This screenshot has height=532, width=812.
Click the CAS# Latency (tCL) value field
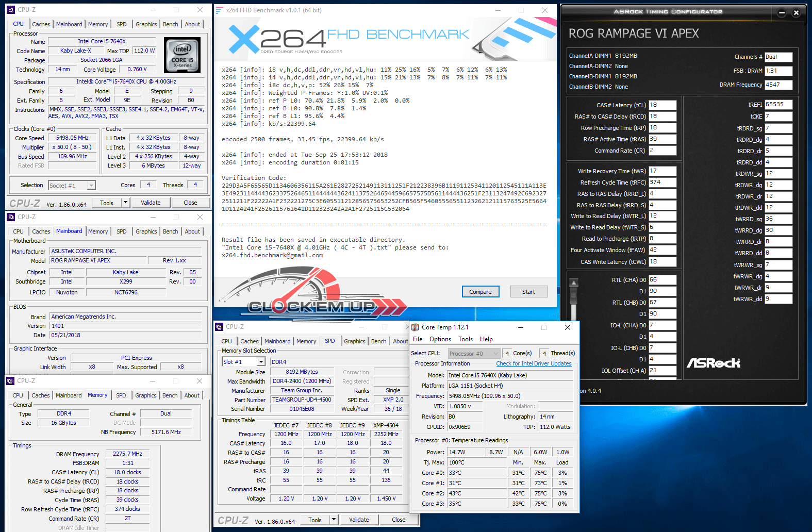click(662, 105)
